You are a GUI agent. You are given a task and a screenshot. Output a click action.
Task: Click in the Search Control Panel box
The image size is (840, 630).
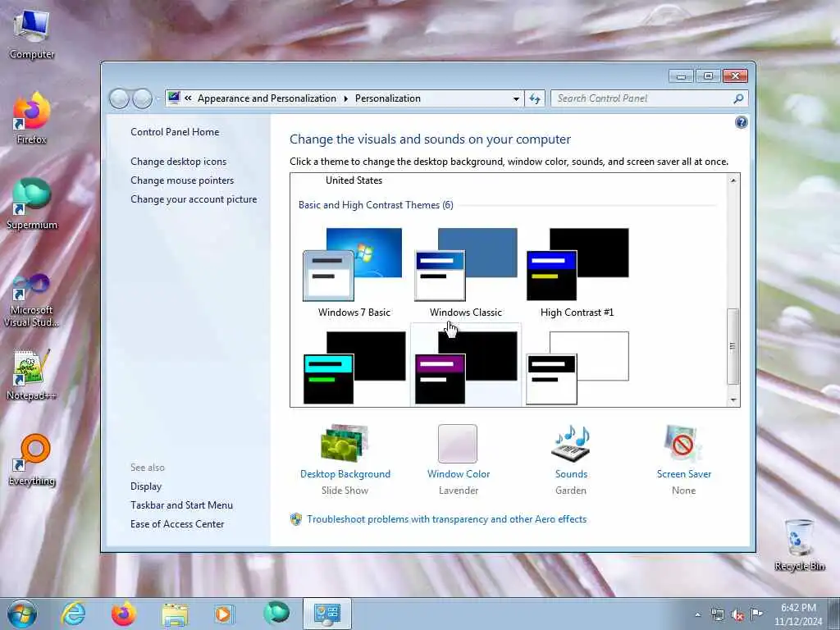(x=643, y=98)
